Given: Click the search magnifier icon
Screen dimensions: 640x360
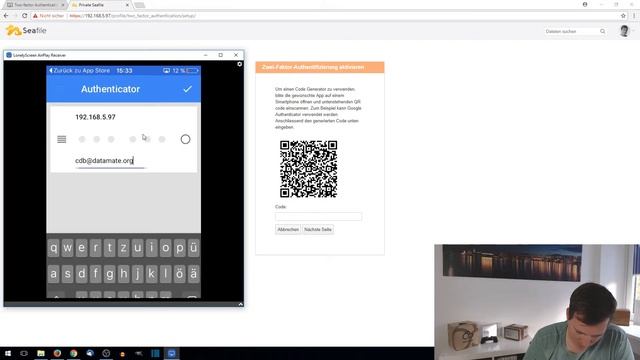Looking at the screenshot, I should (x=602, y=31).
